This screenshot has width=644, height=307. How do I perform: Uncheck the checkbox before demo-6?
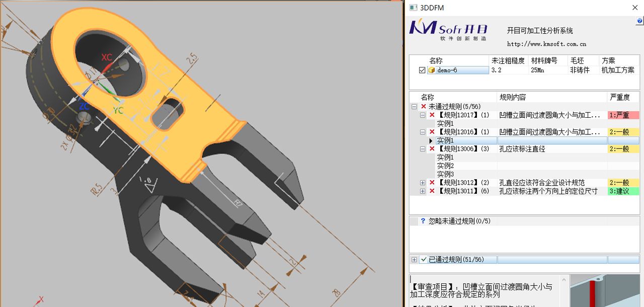point(422,70)
